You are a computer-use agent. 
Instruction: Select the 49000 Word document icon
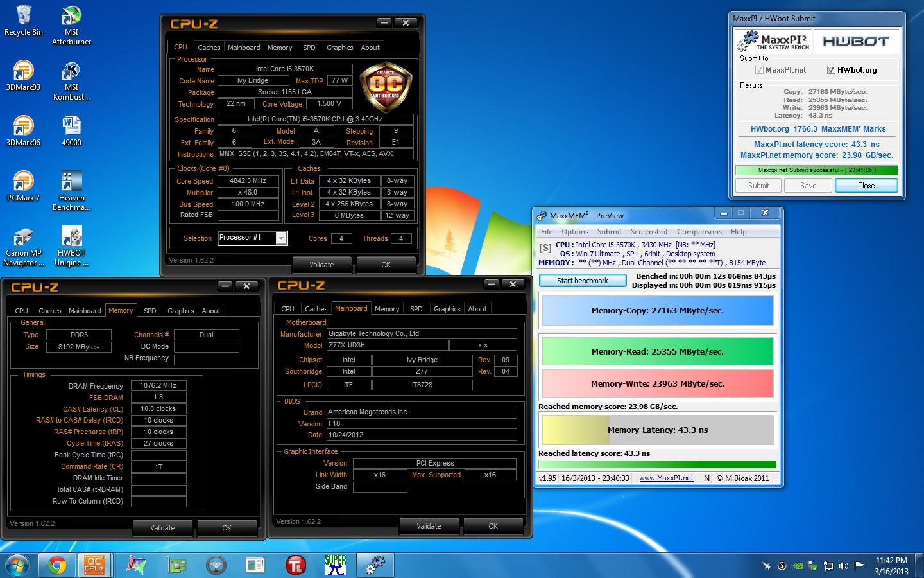coord(71,131)
